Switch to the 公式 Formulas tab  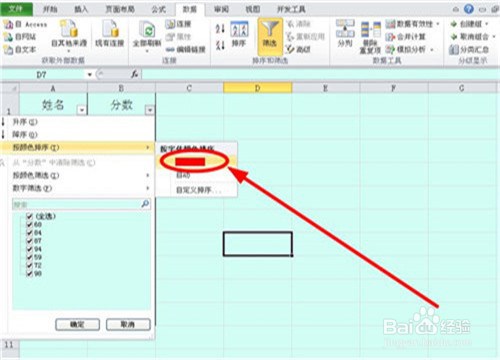click(x=158, y=9)
